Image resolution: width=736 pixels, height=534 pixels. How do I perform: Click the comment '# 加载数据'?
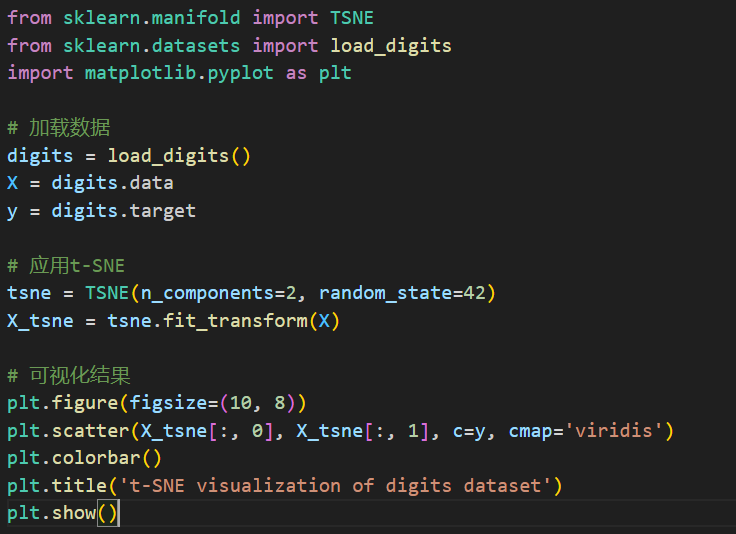(59, 128)
